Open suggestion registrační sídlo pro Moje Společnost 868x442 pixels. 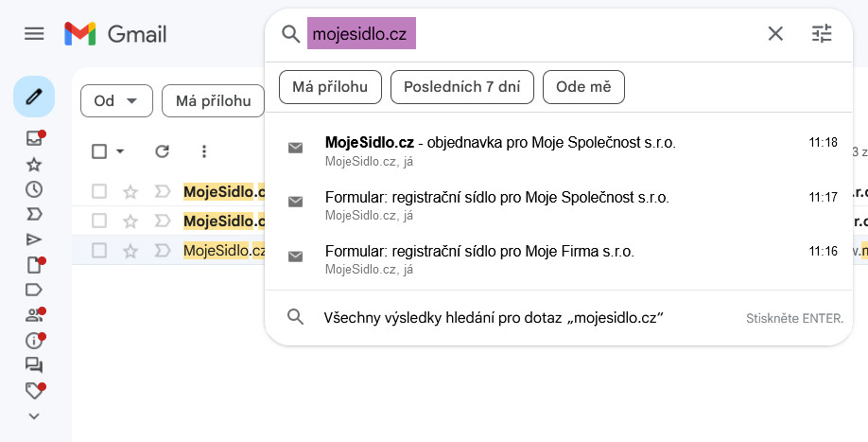click(x=559, y=205)
